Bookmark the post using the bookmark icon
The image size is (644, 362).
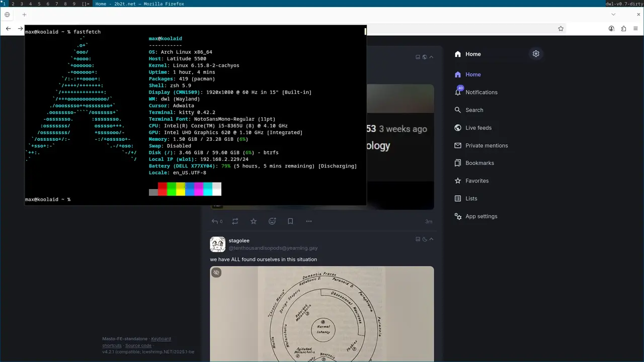290,221
